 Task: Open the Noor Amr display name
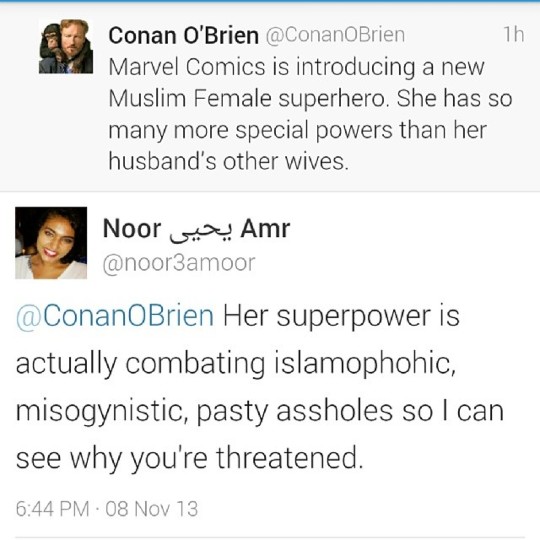click(x=196, y=229)
